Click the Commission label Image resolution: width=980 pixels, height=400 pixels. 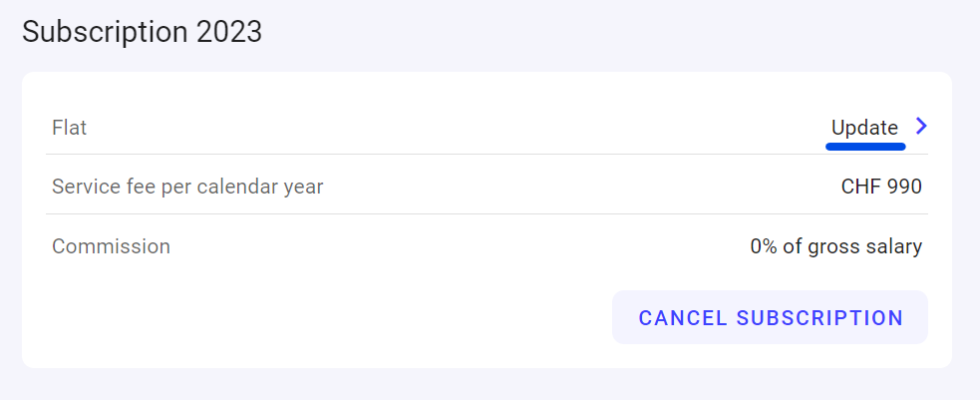click(111, 246)
